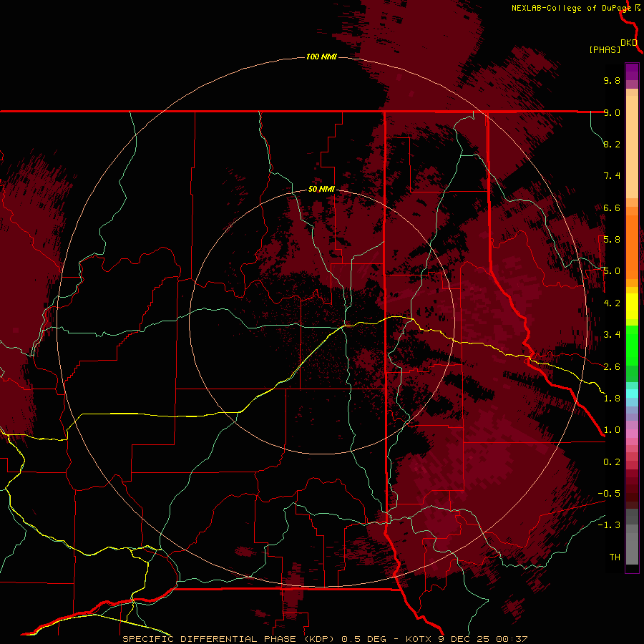Click the 2.6 scale value

coord(612,366)
